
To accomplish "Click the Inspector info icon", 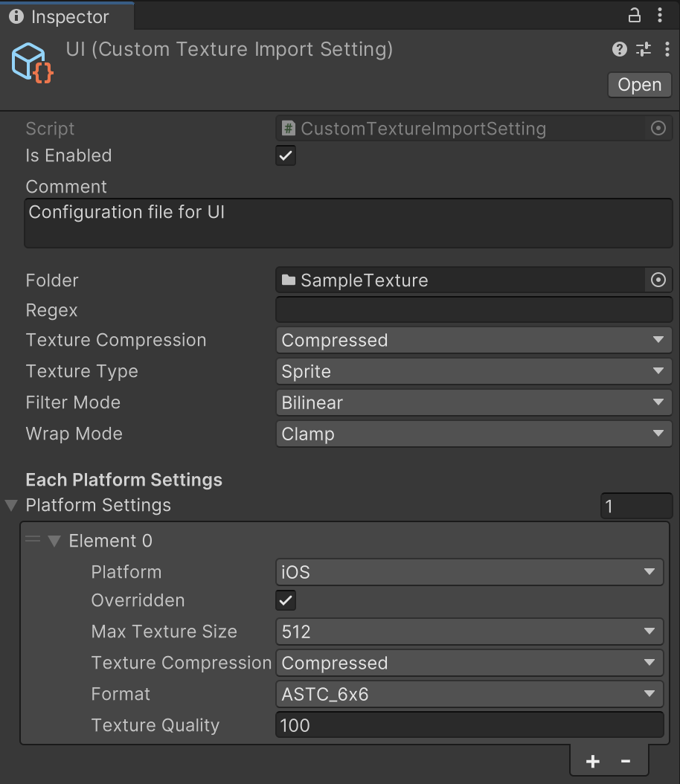I will [x=15, y=16].
